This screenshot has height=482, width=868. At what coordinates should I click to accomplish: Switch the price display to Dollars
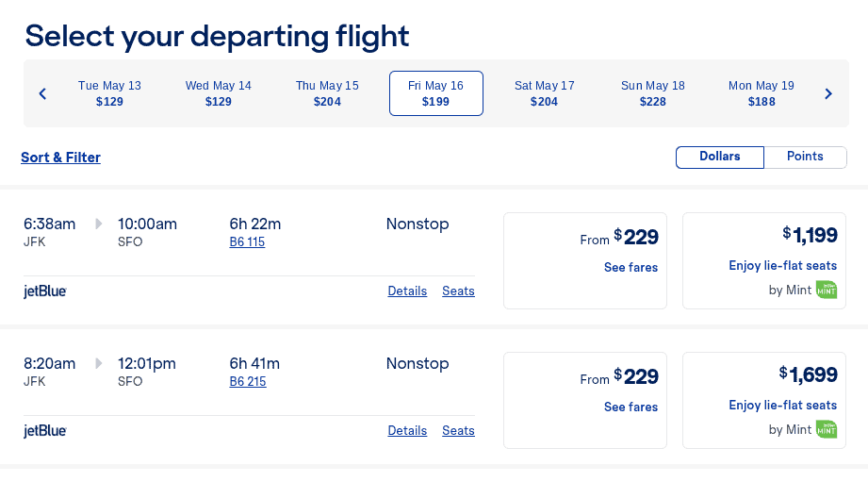(719, 157)
